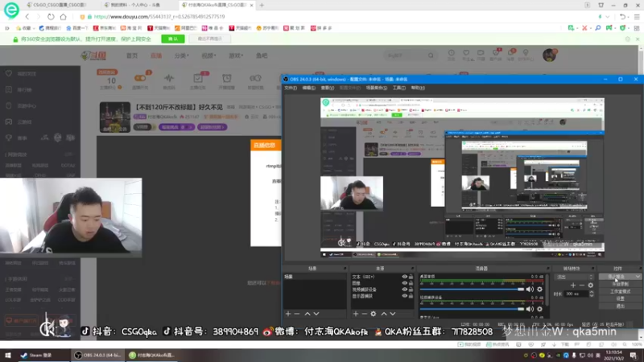This screenshot has width=644, height=362.
Task: Toggle the Douyu live broadcast switch
Action: pos(140,78)
